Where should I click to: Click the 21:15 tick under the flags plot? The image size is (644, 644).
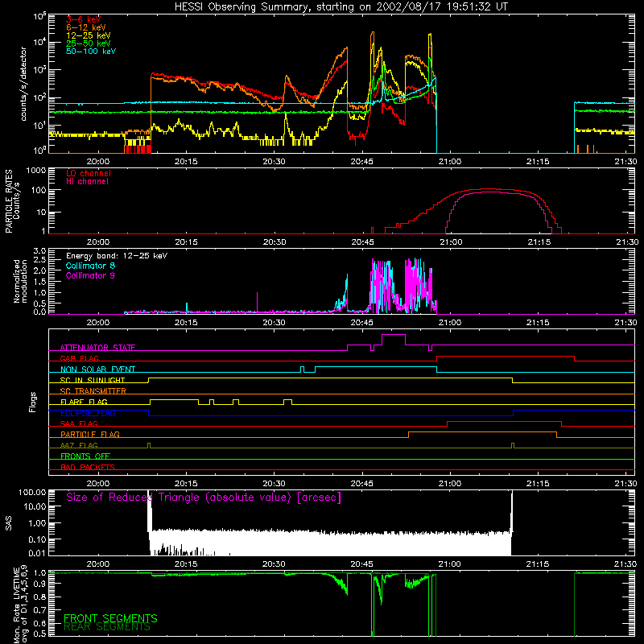tap(538, 484)
